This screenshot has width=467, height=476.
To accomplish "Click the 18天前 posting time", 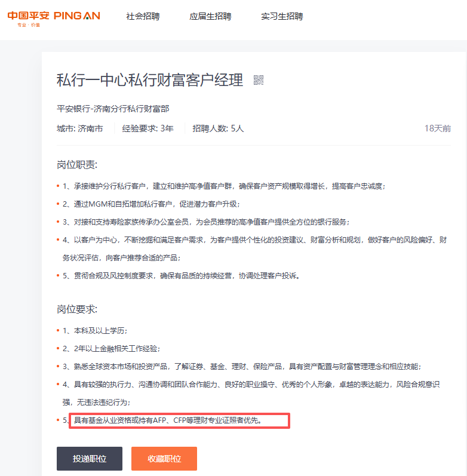I will click(437, 128).
